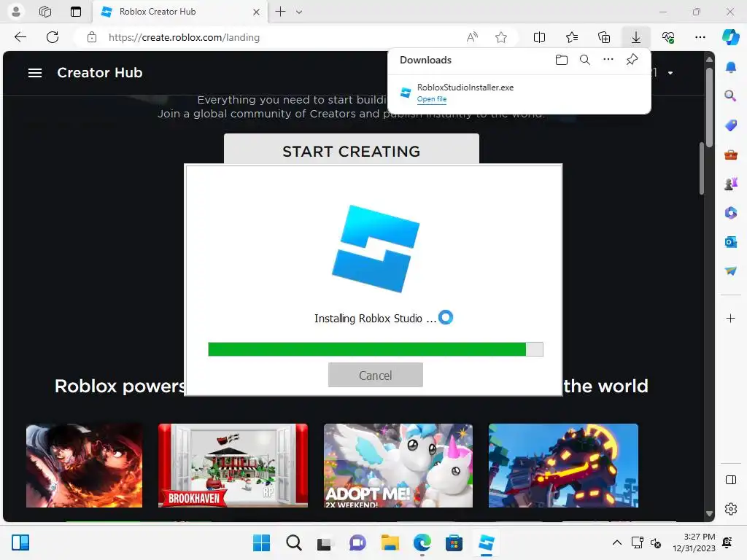Open sidebar settings gear icon
This screenshot has height=560, width=747.
point(731,509)
